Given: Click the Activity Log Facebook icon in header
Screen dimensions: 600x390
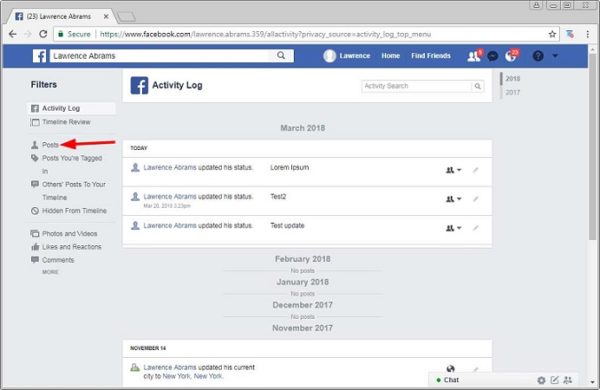Looking at the screenshot, I should (139, 85).
